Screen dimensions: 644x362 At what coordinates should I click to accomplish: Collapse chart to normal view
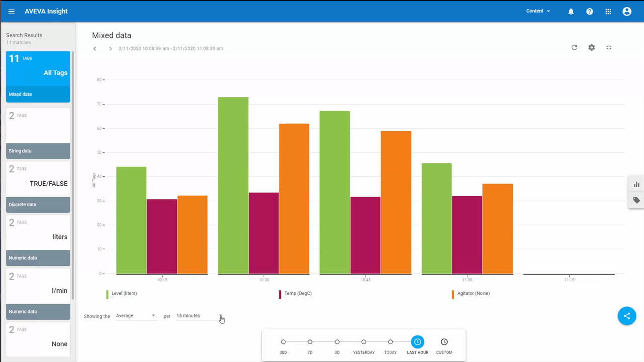pyautogui.click(x=609, y=47)
